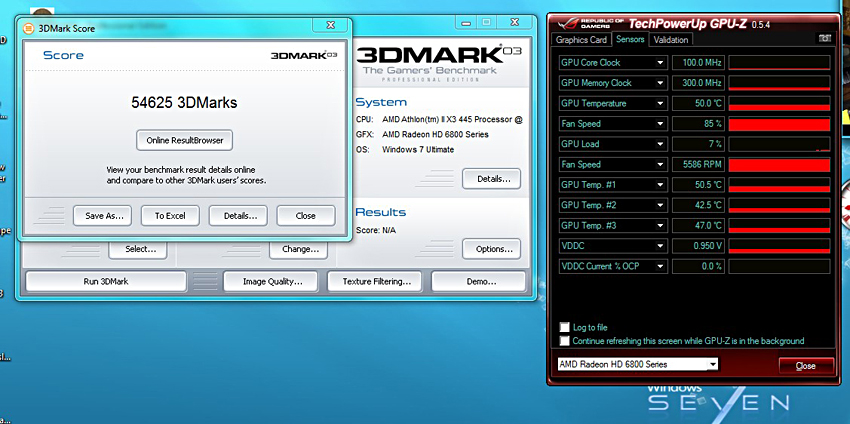Viewport: 850px width, 424px height.
Task: Open the VDDC Current % OCP dropdown
Action: [x=660, y=266]
